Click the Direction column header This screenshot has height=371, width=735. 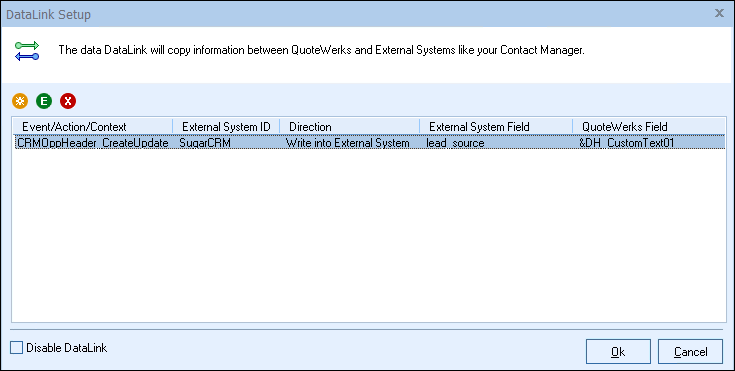pyautogui.click(x=349, y=127)
